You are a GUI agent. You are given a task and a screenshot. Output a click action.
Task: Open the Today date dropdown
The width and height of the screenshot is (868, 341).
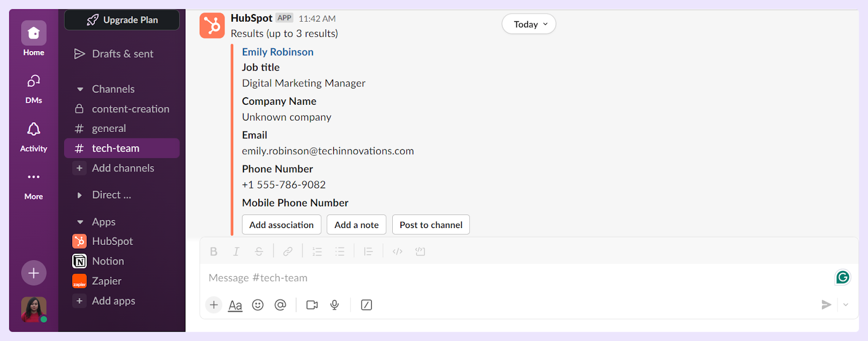(529, 24)
